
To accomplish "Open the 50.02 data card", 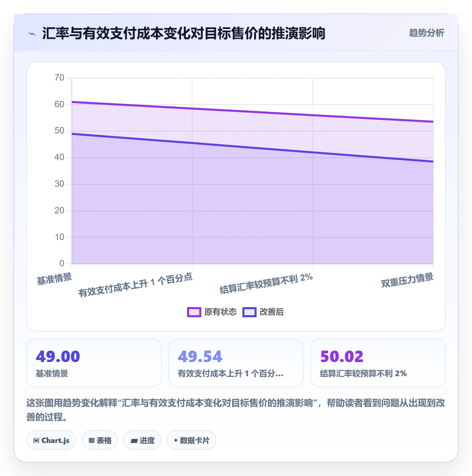I will 378,363.
